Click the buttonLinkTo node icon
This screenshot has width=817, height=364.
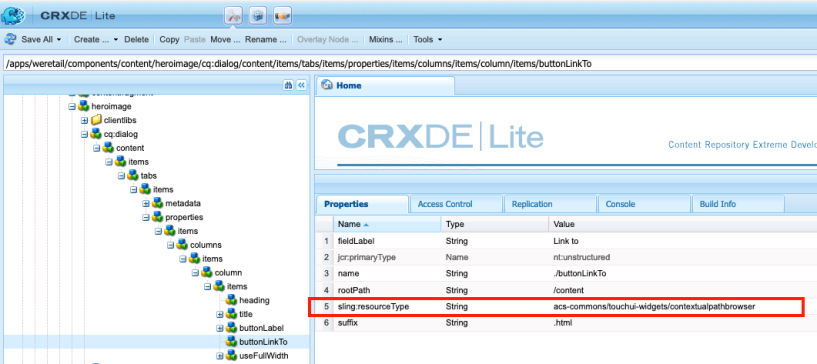point(231,342)
